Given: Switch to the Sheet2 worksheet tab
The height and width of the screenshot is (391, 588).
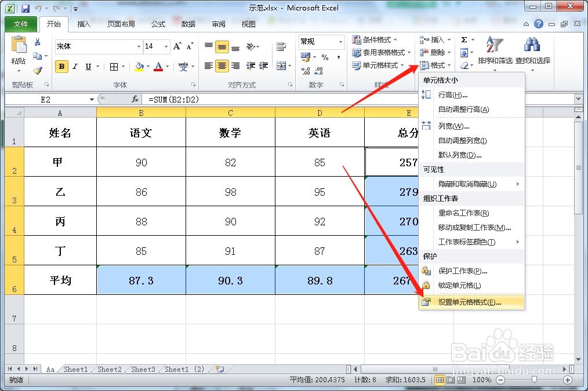Looking at the screenshot, I should coord(110,370).
